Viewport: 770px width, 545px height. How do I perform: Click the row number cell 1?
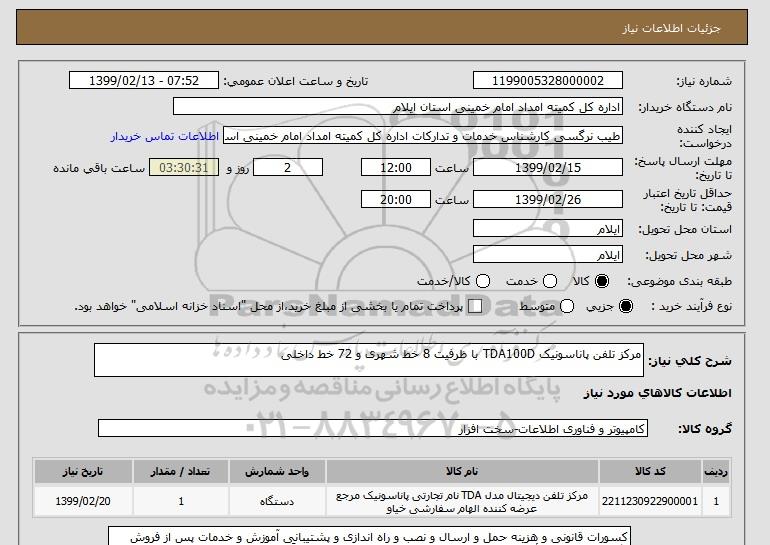coord(716,501)
